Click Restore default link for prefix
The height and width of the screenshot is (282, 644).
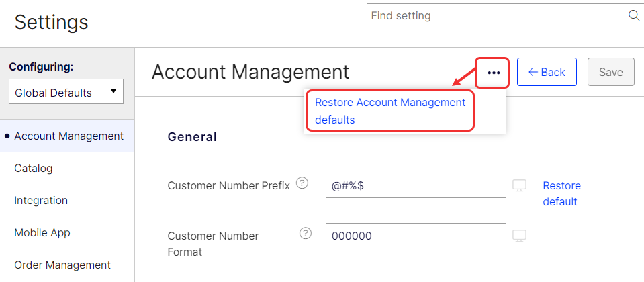(562, 194)
